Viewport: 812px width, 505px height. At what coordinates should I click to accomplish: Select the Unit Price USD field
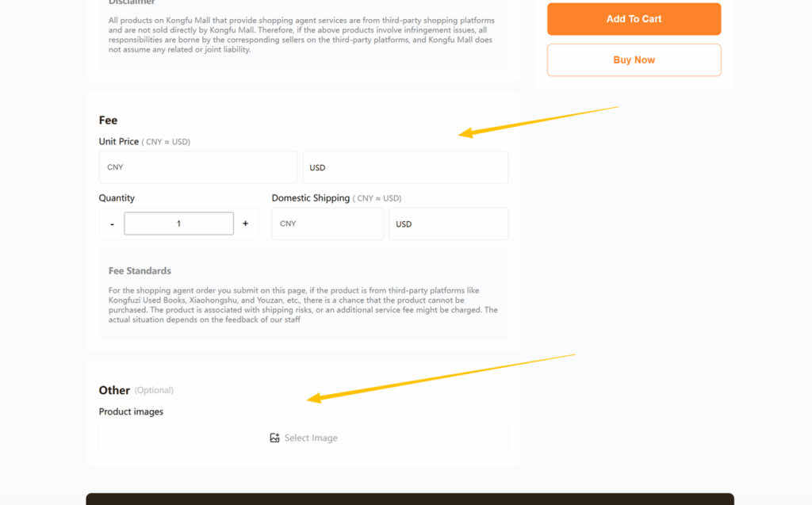tap(404, 167)
